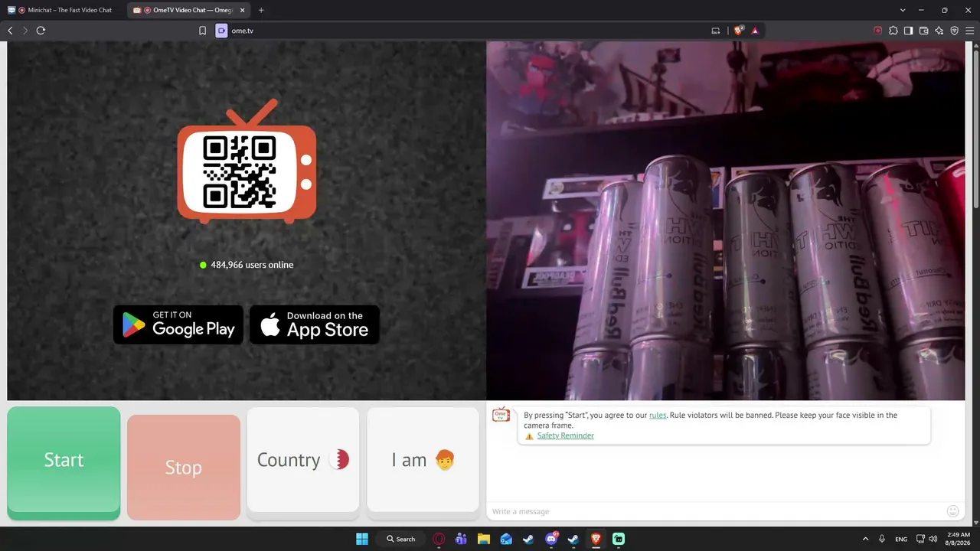Select the OmeTV Video Chat tab

click(187, 10)
